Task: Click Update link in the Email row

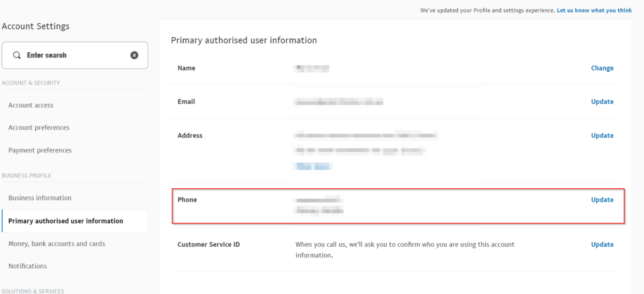Action: 602,101
